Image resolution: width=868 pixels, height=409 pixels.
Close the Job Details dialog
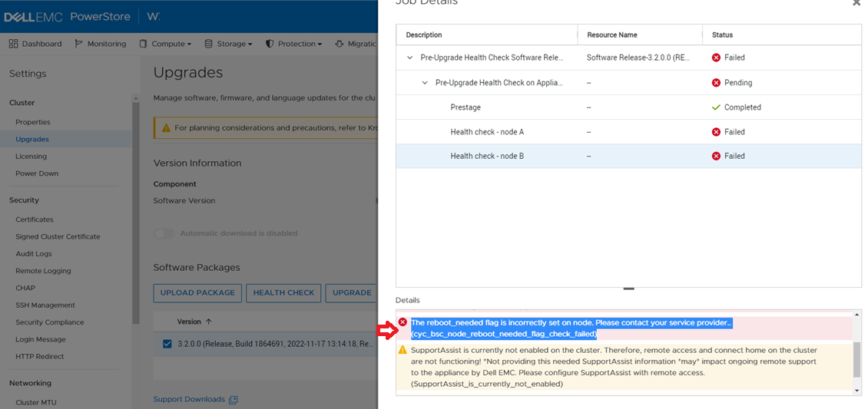856,3
